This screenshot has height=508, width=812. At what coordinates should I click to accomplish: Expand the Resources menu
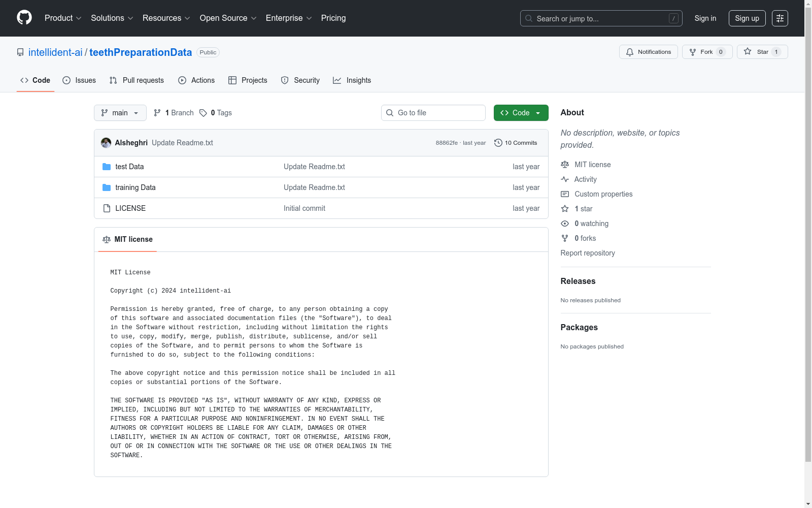166,18
